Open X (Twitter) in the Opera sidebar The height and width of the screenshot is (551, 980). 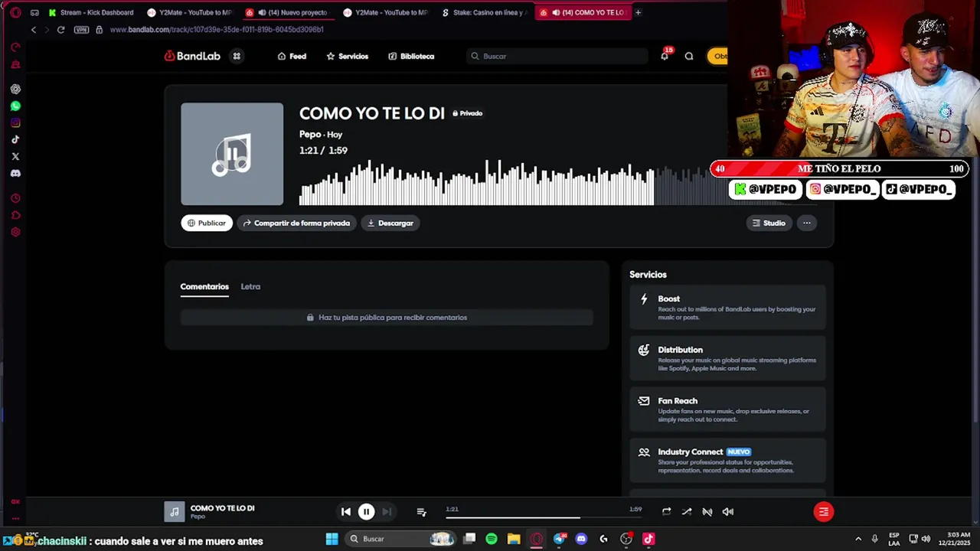(15, 156)
